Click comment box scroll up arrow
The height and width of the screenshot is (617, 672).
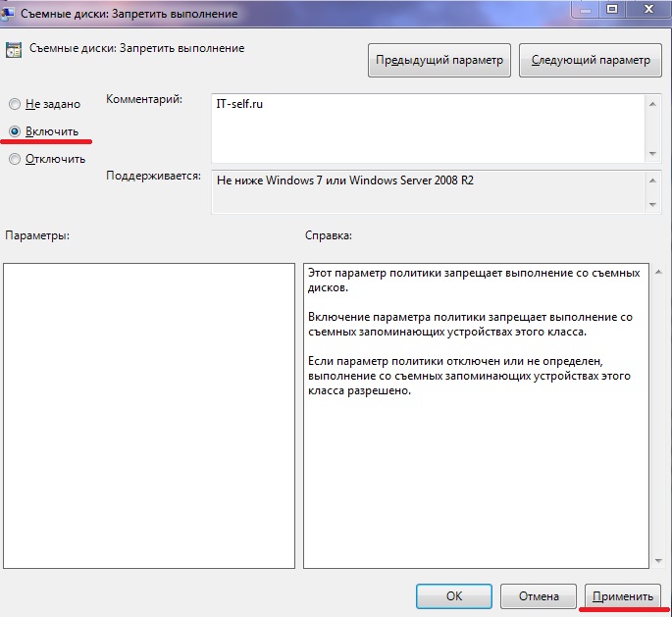[652, 104]
